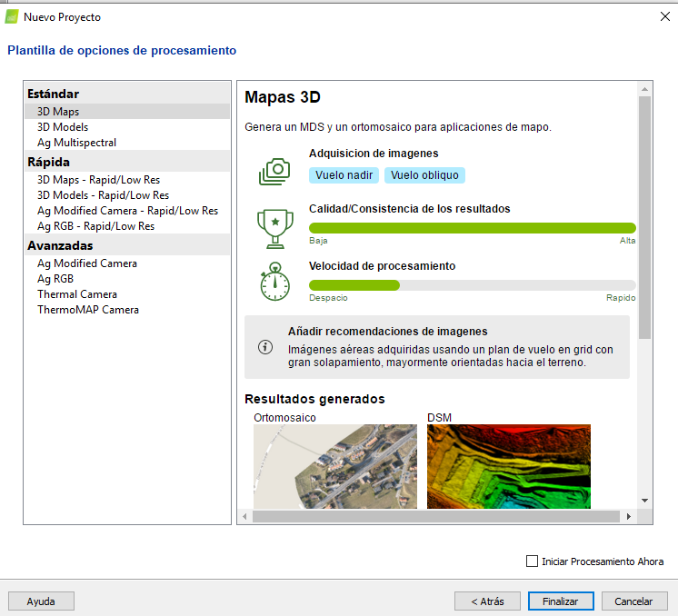678x616 pixels.
Task: Click the Ortomosaico result thumbnail
Action: (x=335, y=466)
